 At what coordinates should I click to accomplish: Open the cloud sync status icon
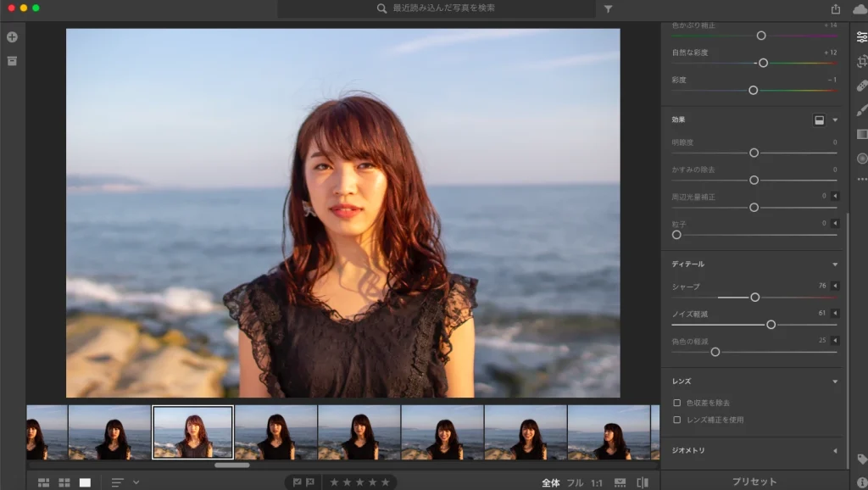[x=860, y=9]
